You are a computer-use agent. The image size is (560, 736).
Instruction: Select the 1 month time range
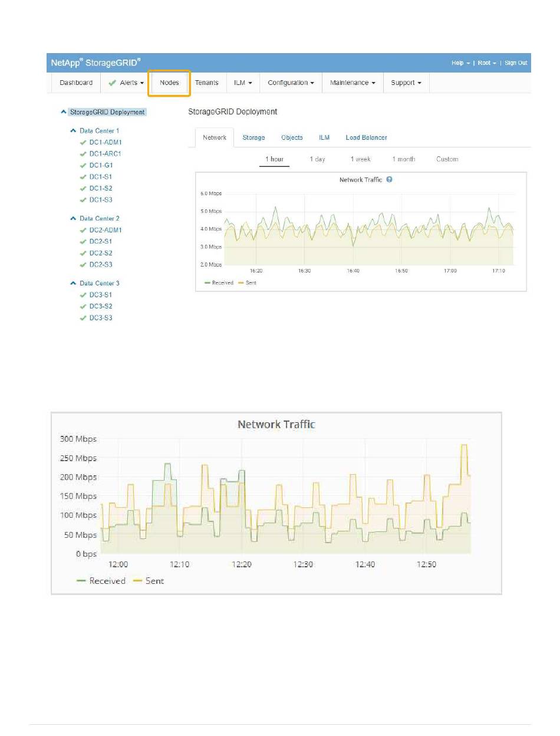tap(404, 159)
